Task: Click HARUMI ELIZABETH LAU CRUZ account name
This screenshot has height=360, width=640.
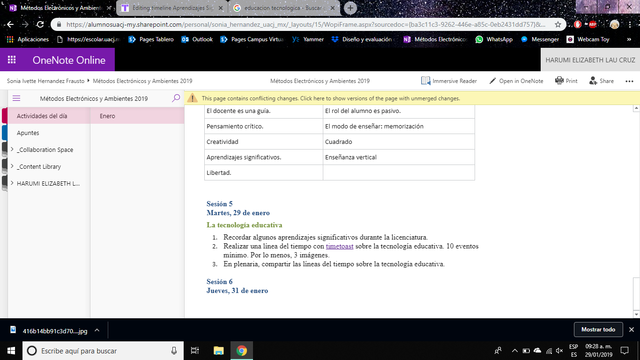Action: point(590,60)
